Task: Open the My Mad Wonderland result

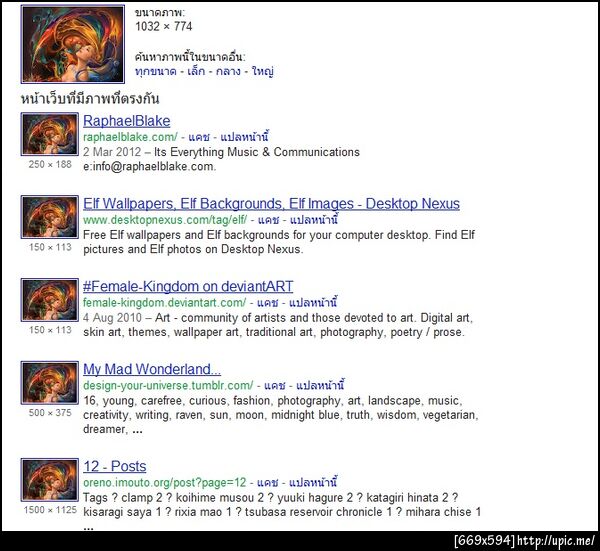Action: [x=152, y=369]
